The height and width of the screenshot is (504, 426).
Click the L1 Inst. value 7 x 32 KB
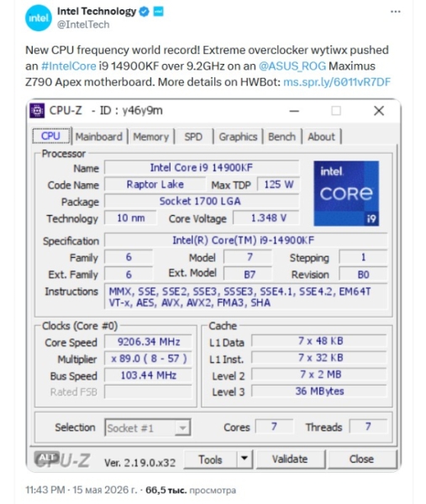click(319, 358)
